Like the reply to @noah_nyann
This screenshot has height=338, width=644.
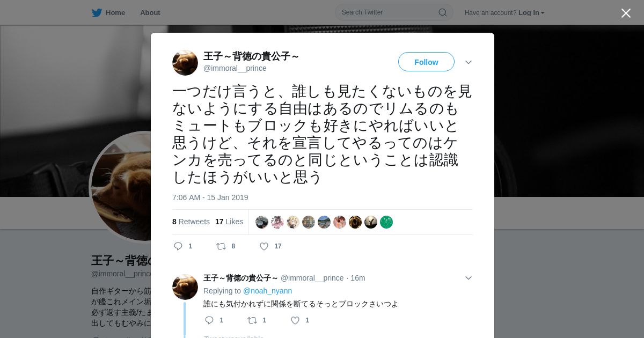[x=295, y=320]
